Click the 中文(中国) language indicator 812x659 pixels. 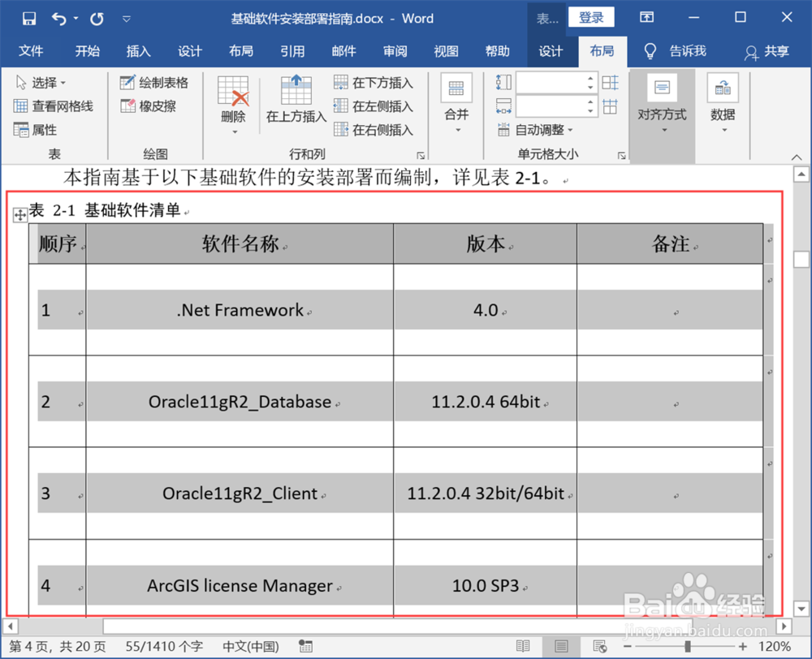pyautogui.click(x=251, y=646)
